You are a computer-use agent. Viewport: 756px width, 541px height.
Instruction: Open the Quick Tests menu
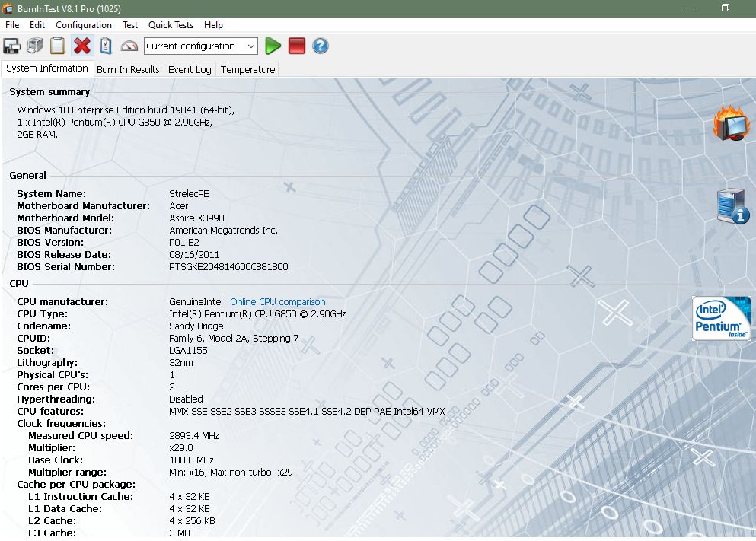coord(171,25)
